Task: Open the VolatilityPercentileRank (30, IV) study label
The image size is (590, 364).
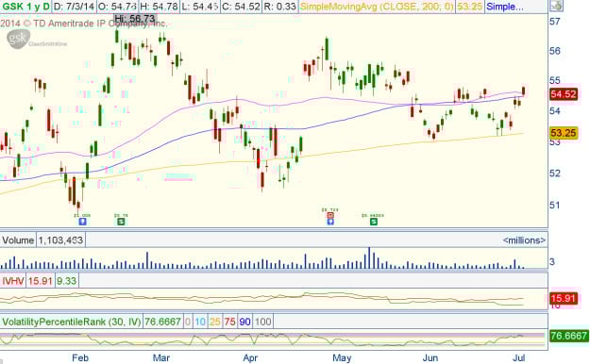Action: [72, 322]
